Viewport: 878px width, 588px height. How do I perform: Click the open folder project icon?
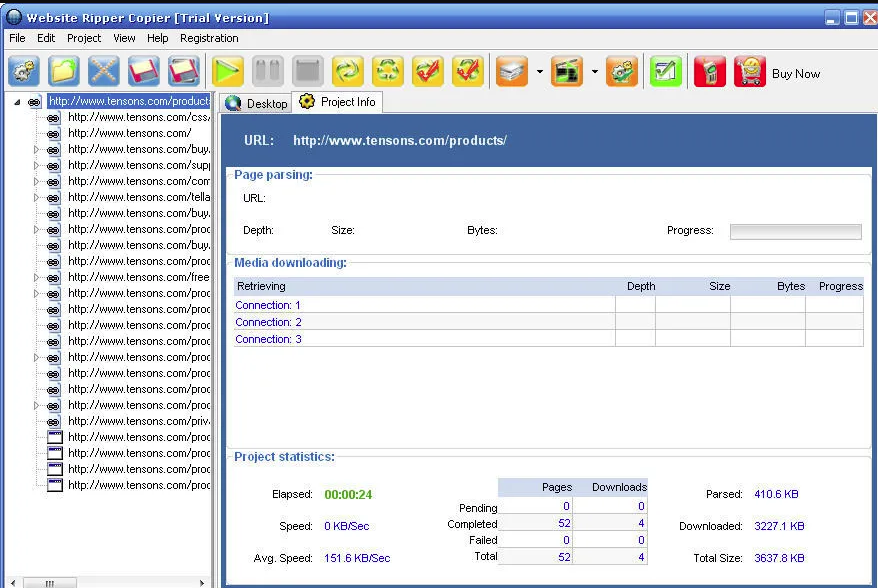(63, 71)
